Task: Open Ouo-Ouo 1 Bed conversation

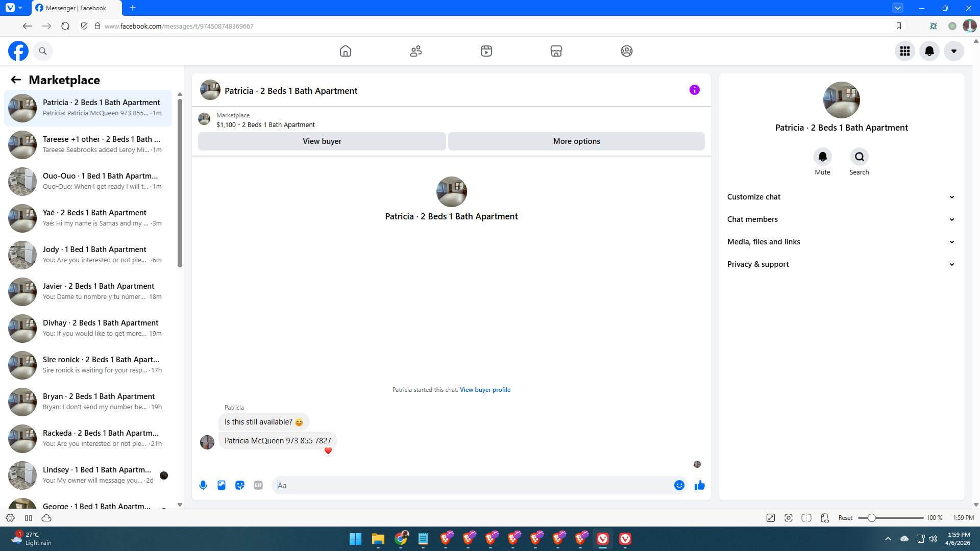Action: click(x=88, y=182)
